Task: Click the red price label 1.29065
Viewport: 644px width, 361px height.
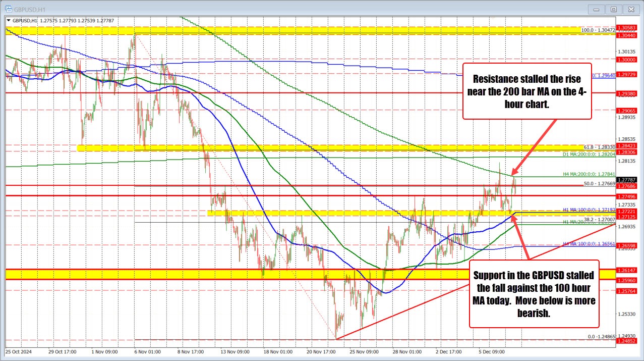Action: click(x=627, y=111)
